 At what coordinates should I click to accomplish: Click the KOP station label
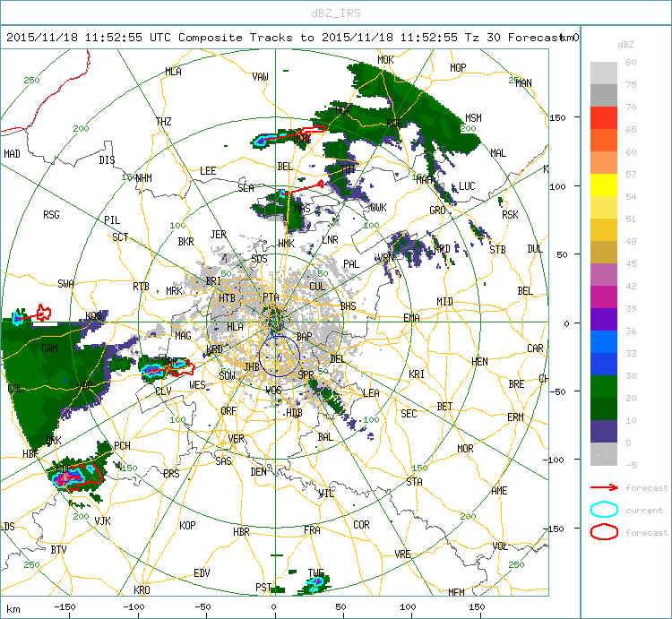point(187,526)
